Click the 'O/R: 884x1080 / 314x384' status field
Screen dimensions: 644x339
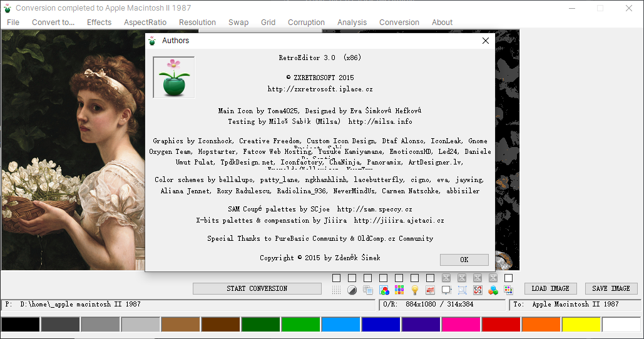(442, 305)
